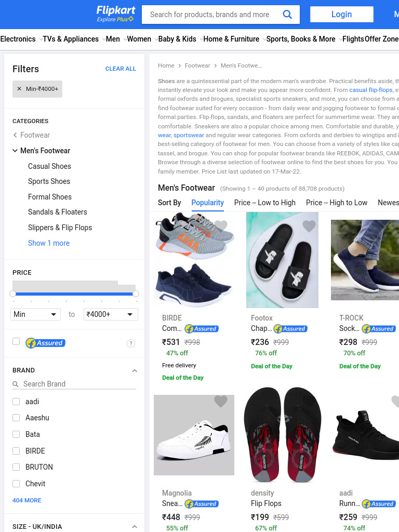Click the Search Brand input field
Image resolution: width=399 pixels, height=532 pixels.
[79, 384]
